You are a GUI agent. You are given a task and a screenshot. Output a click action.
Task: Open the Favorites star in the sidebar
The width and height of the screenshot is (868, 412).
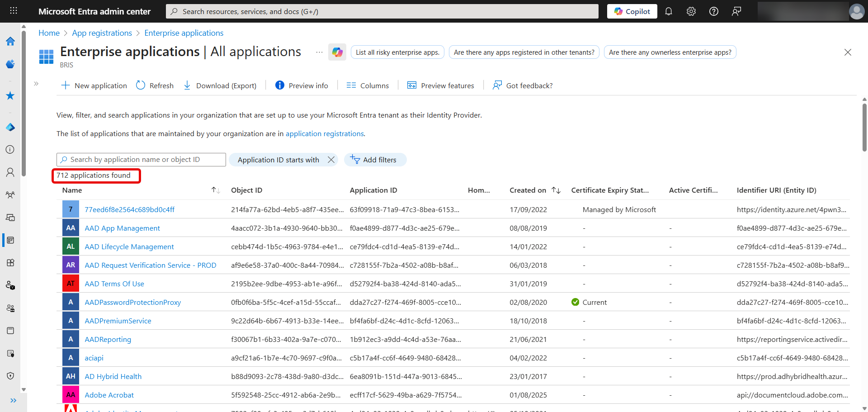(10, 95)
